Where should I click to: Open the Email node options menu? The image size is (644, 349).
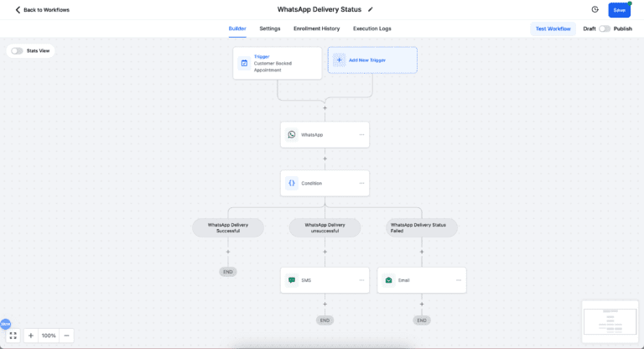coord(459,280)
